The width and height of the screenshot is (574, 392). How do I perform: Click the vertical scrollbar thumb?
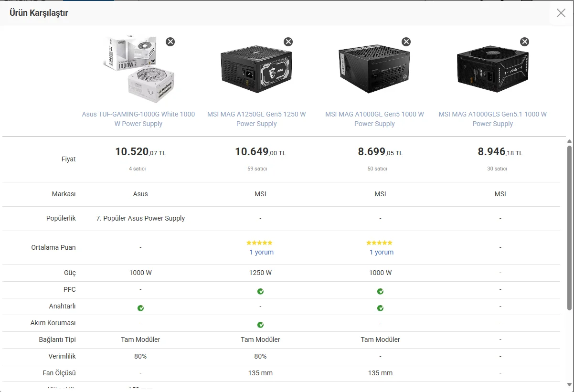pyautogui.click(x=569, y=228)
